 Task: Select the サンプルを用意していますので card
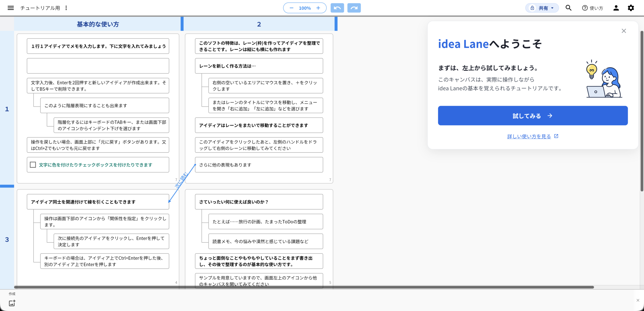click(x=259, y=280)
